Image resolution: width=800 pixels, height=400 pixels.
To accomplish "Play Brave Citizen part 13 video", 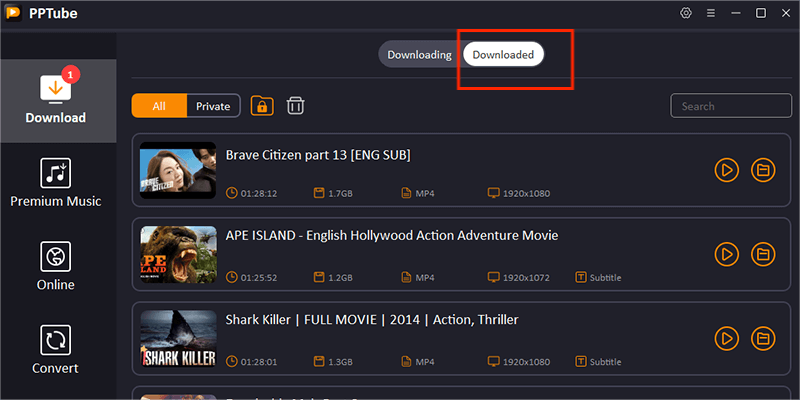I will pyautogui.click(x=726, y=171).
